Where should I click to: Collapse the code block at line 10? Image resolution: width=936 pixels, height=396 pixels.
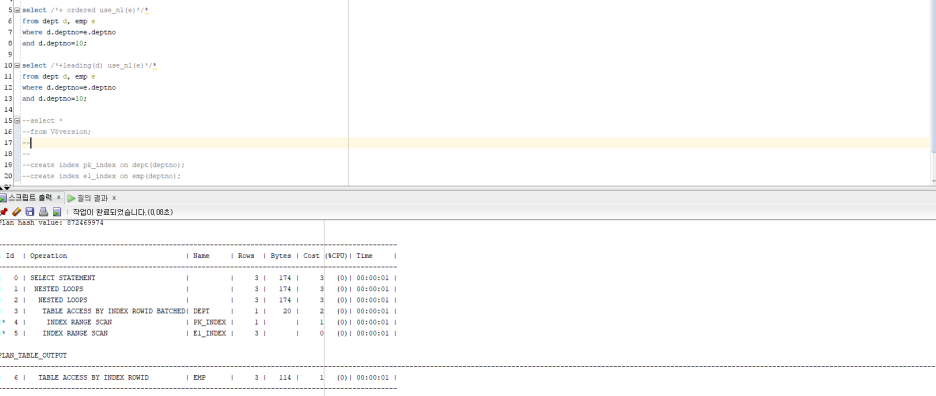click(17, 66)
